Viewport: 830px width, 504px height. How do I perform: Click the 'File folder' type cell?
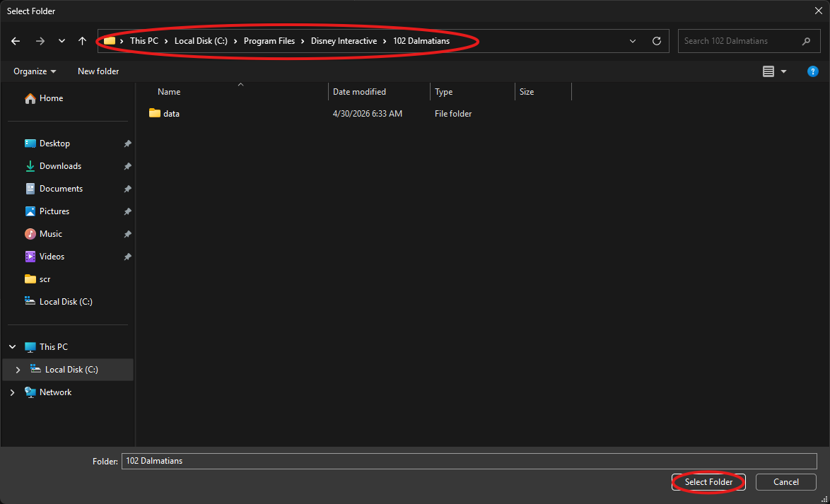pos(453,113)
